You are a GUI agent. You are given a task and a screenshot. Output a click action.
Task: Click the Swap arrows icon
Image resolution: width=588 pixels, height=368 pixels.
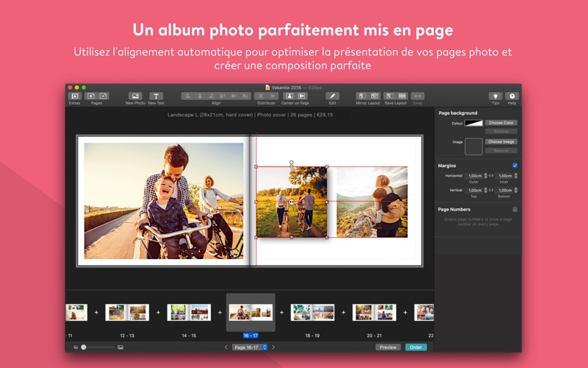417,96
